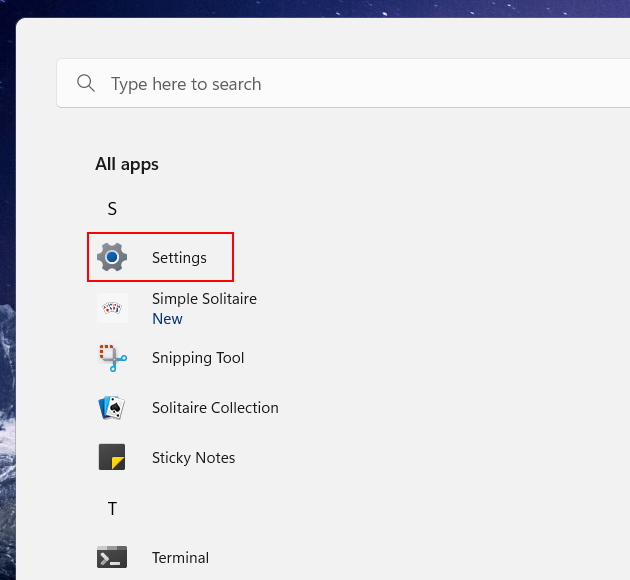Viewport: 630px width, 580px height.
Task: Click the 'All apps' heading
Action: point(127,164)
